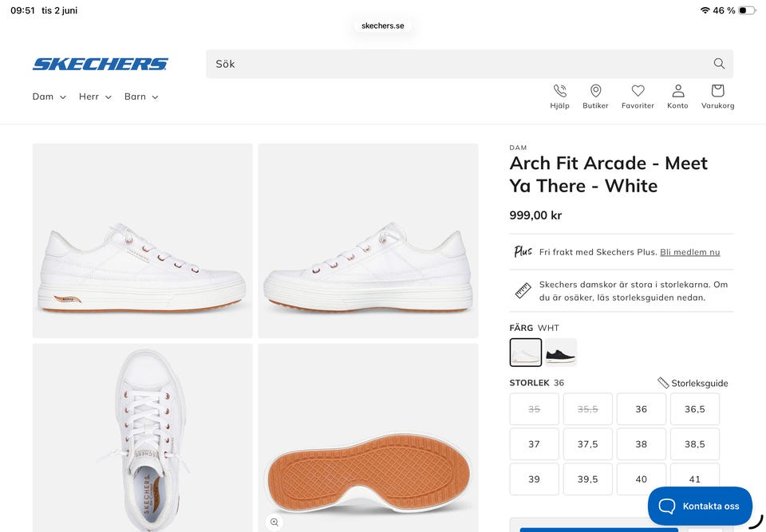Click the Kontakta oss chat button
The image size is (766, 532).
point(700,506)
